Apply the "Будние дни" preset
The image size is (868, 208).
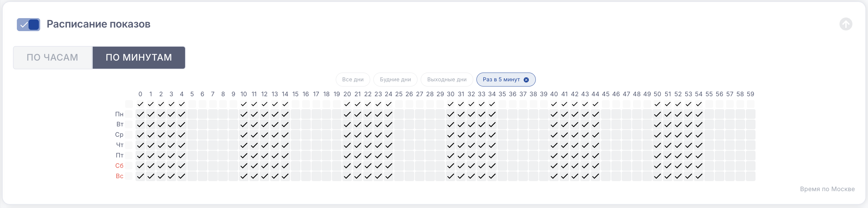tap(395, 80)
